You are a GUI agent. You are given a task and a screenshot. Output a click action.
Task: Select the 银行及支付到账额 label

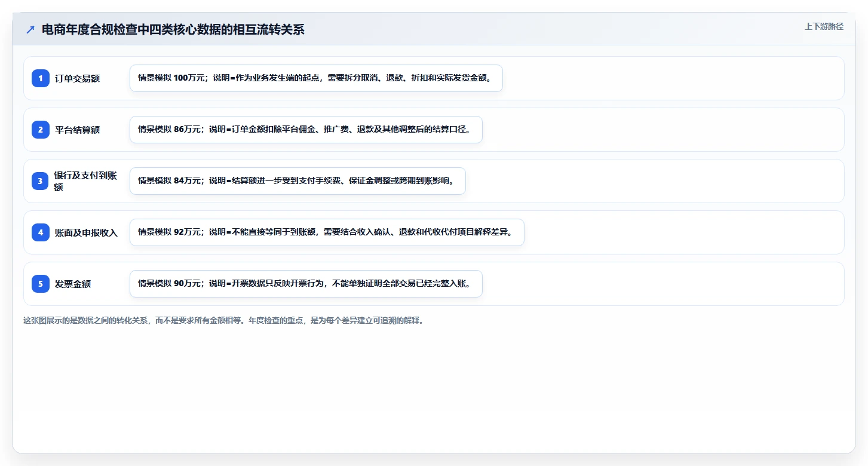click(x=85, y=181)
